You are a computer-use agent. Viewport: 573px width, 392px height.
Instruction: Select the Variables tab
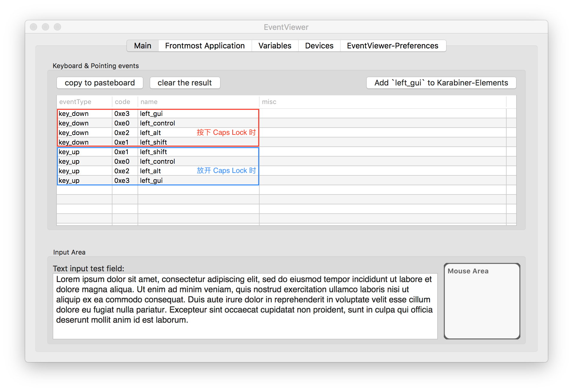point(275,46)
